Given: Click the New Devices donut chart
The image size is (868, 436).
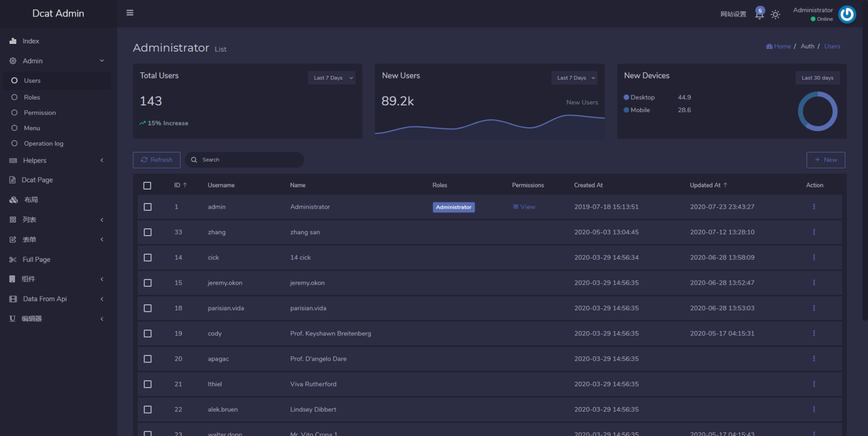Looking at the screenshot, I should (x=817, y=111).
